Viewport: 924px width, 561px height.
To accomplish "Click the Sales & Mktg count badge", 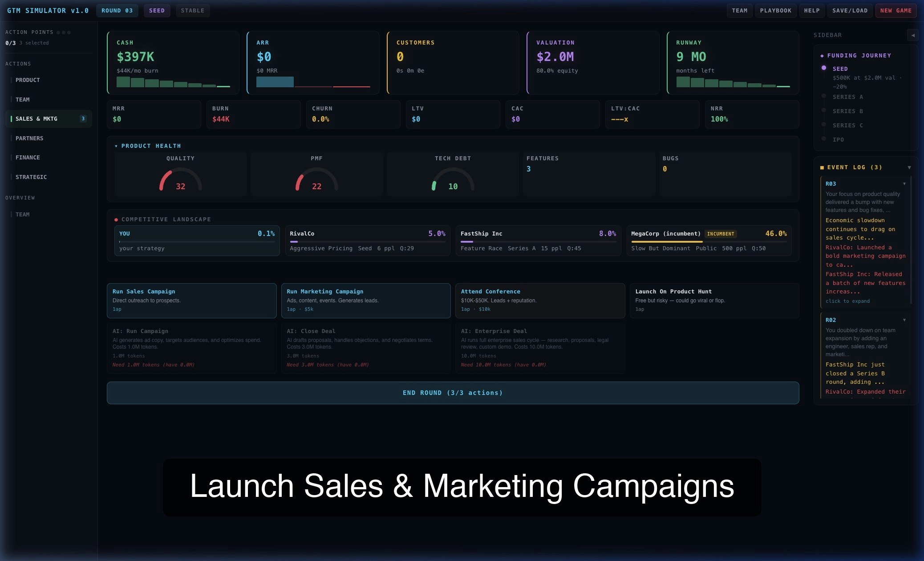I will click(x=83, y=119).
